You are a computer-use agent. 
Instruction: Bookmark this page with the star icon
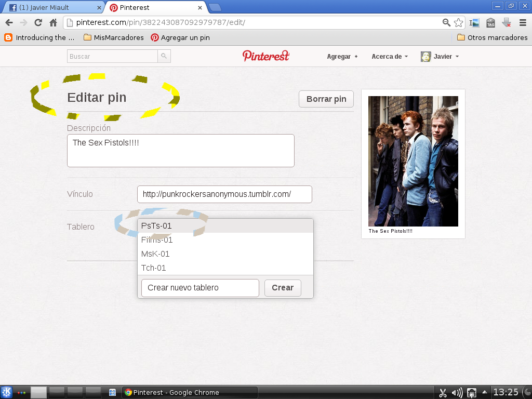(458, 23)
